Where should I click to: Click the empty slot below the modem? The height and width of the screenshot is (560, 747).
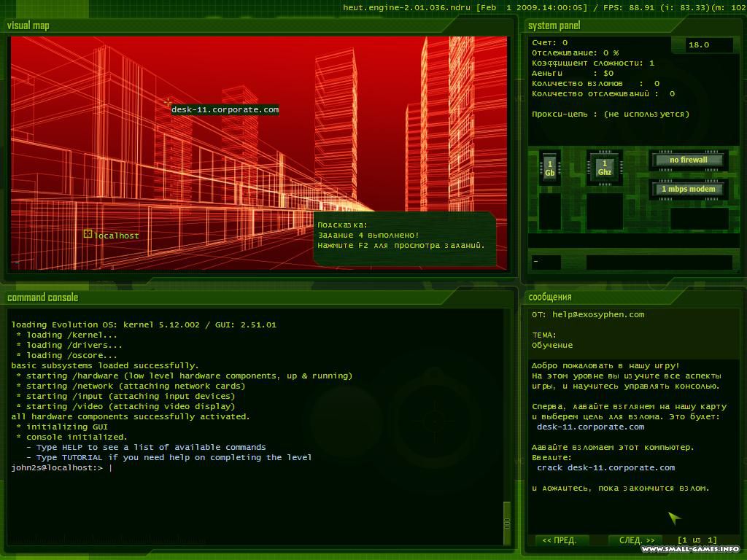tap(700, 219)
